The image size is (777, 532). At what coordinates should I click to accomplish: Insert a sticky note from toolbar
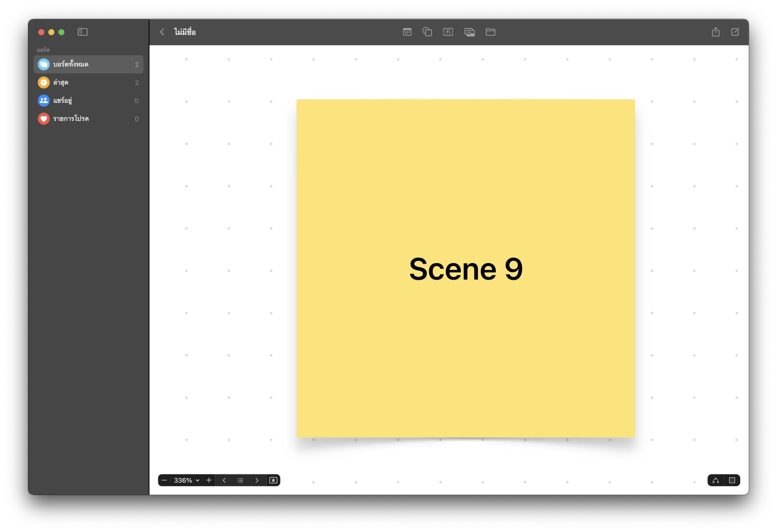407,32
